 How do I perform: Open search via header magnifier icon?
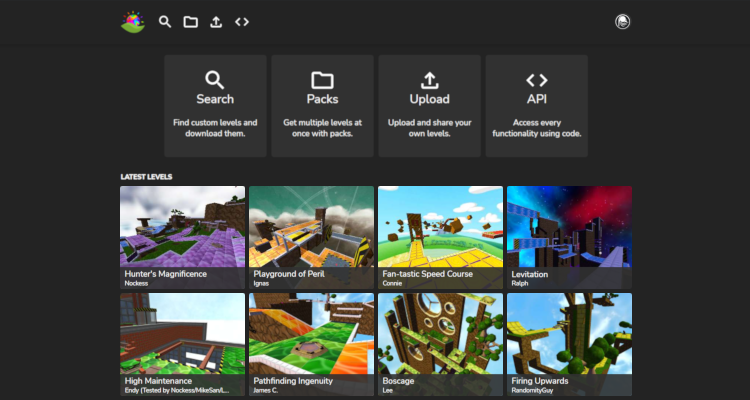pos(165,21)
